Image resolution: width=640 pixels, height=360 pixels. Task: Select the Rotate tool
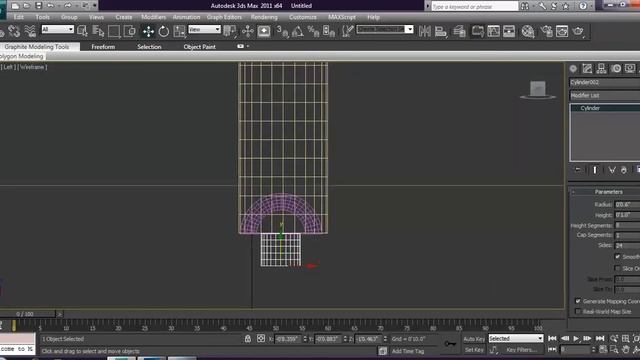(164, 31)
